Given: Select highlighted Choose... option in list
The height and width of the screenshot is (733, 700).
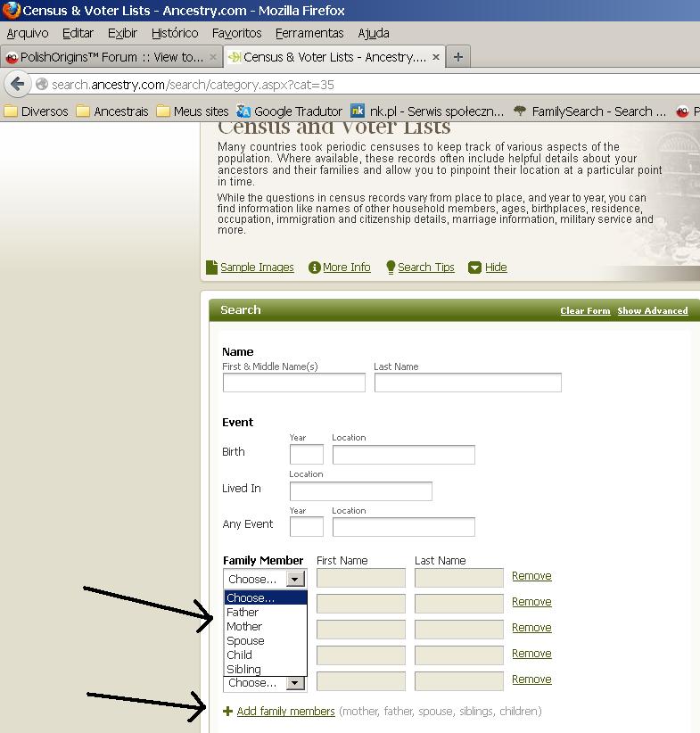Looking at the screenshot, I should [266, 597].
